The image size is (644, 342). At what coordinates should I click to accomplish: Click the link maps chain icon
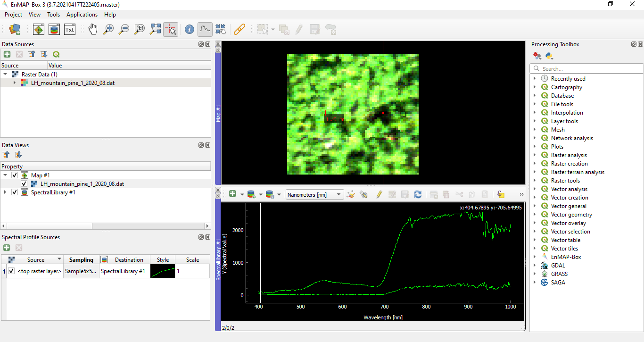(x=240, y=29)
